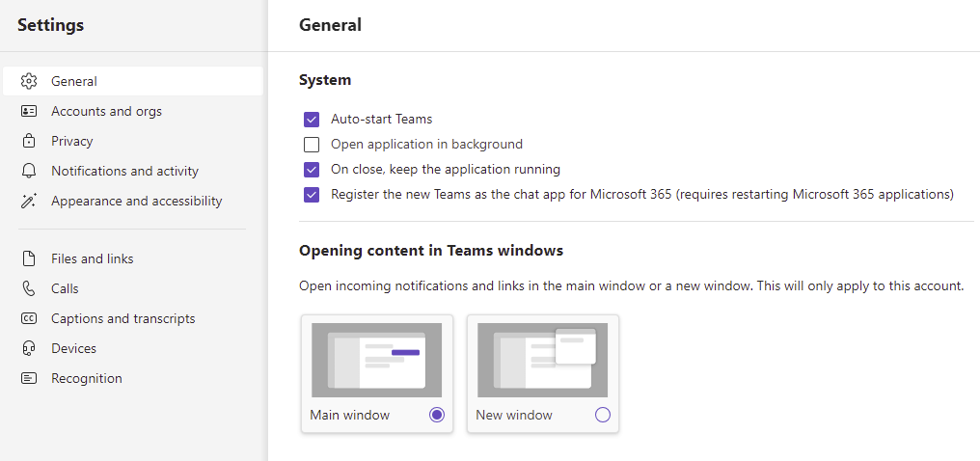980x461 pixels.
Task: Open Calls settings
Action: tap(133, 288)
